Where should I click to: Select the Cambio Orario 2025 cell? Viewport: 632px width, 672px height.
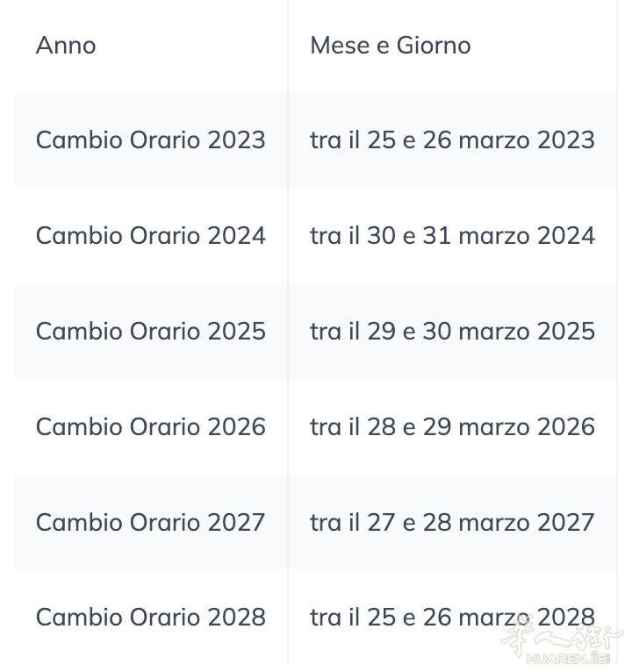[150, 332]
